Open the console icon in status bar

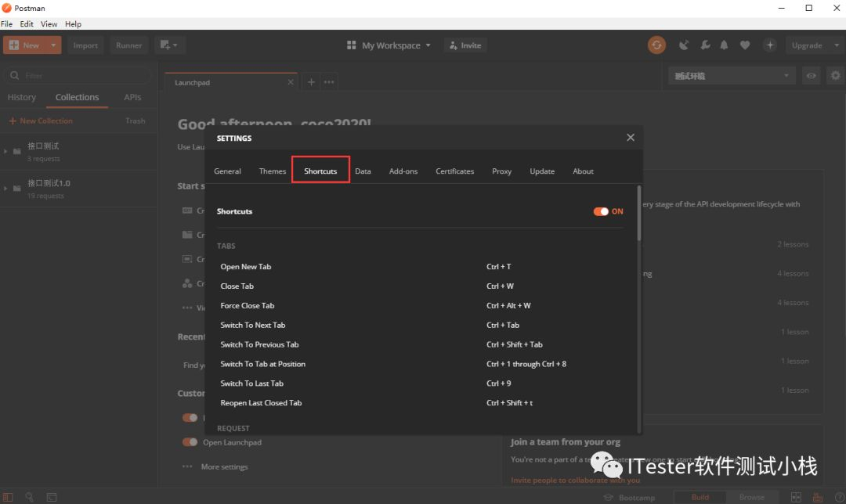[x=51, y=498]
